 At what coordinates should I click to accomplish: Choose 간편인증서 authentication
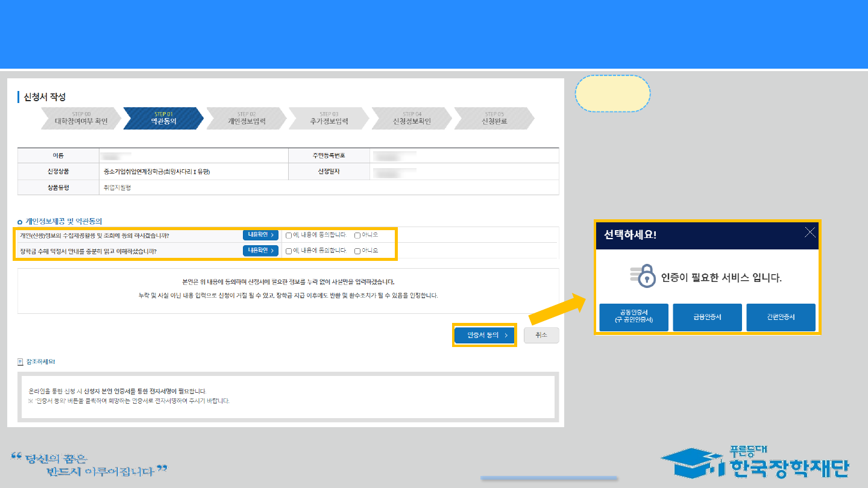[781, 317]
